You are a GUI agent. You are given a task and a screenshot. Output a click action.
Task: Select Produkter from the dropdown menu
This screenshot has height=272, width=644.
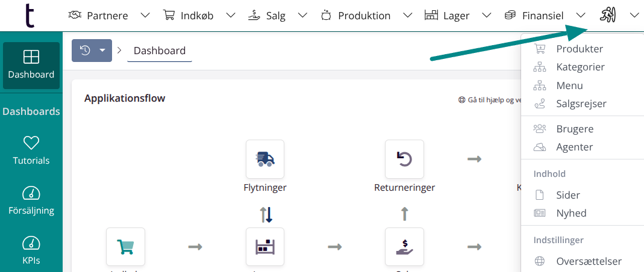579,49
